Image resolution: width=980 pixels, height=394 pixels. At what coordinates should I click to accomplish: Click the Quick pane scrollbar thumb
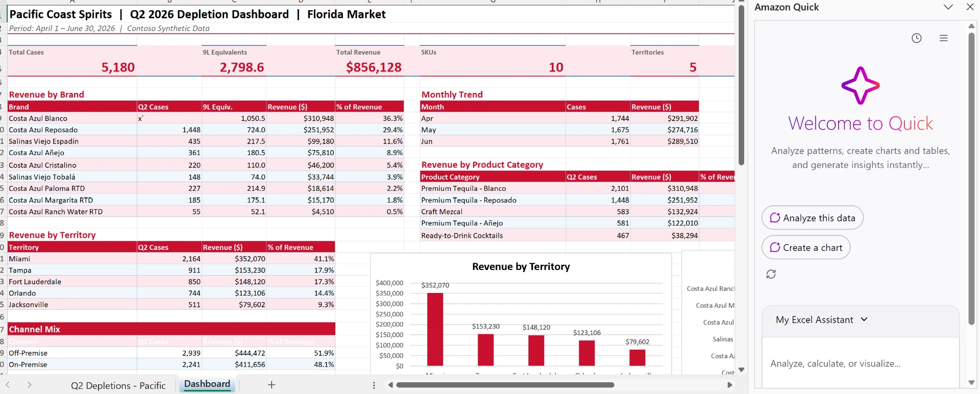[x=971, y=179]
